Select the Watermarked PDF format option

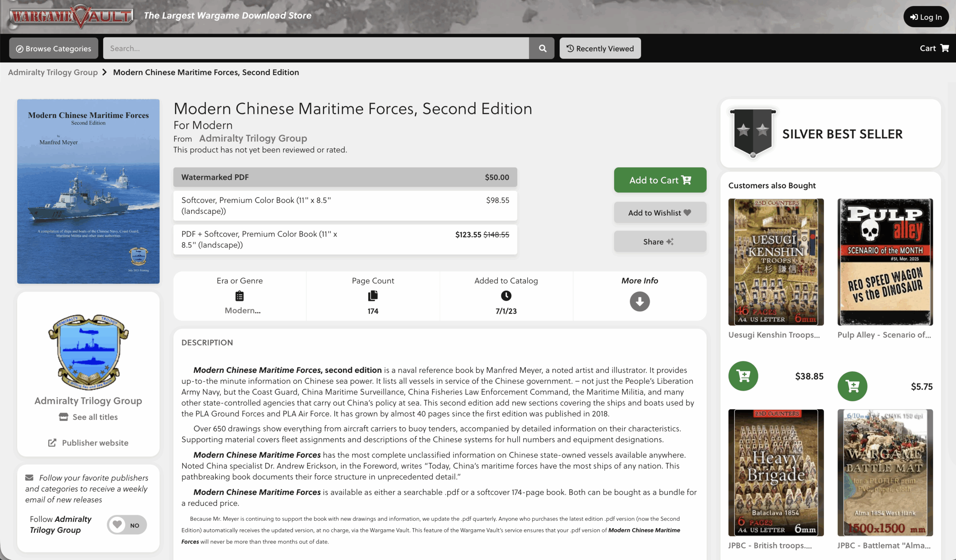(345, 177)
